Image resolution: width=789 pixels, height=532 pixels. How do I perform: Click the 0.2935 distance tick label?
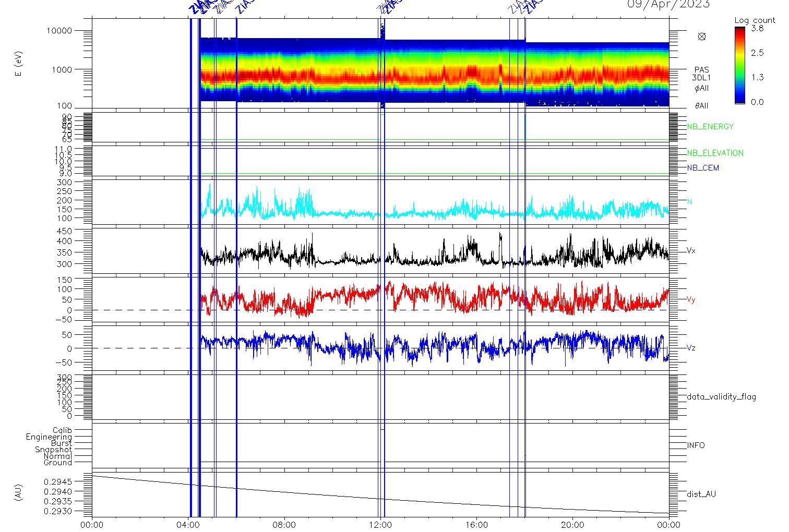[x=59, y=501]
